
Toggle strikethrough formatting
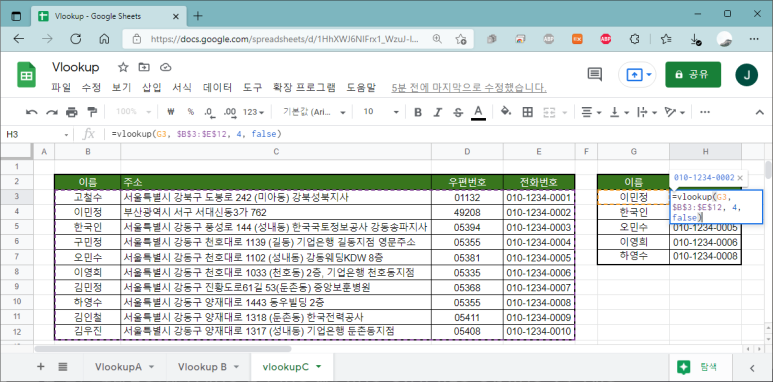pos(458,112)
